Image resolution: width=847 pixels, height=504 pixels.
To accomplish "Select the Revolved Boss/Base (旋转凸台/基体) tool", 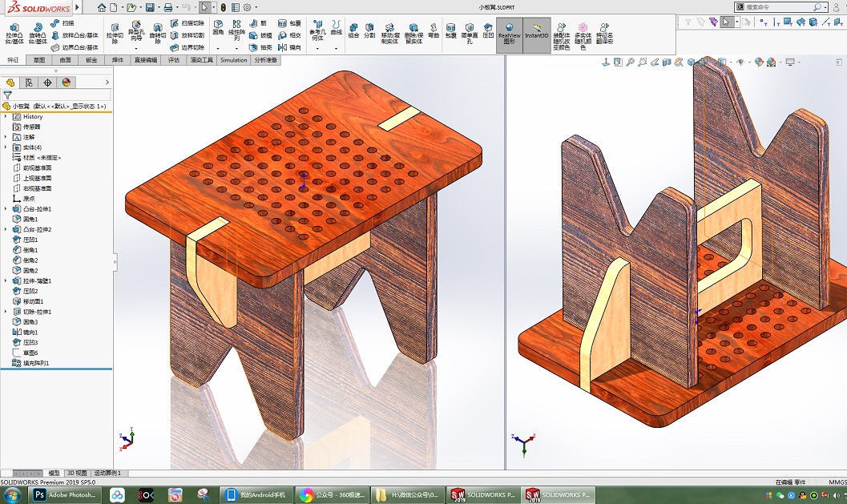I will point(38,34).
